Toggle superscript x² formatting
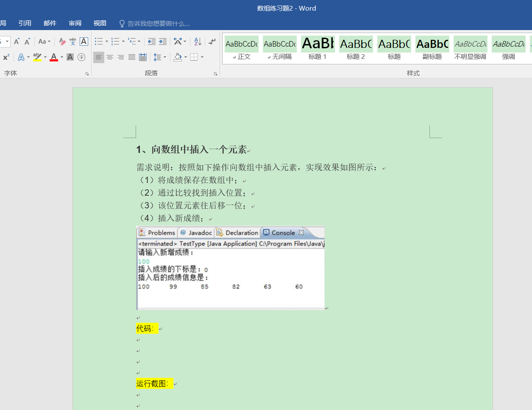 click(6, 57)
